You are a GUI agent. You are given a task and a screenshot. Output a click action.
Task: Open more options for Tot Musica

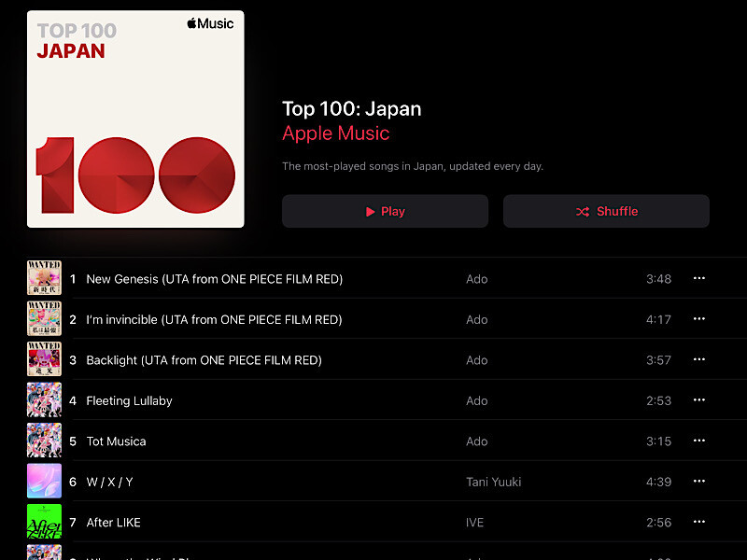point(698,441)
